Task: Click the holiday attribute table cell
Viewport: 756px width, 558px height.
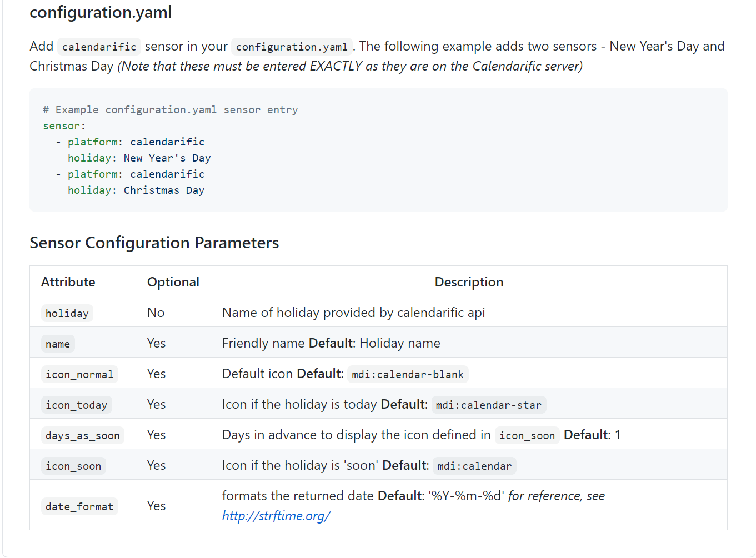Action: tap(67, 313)
